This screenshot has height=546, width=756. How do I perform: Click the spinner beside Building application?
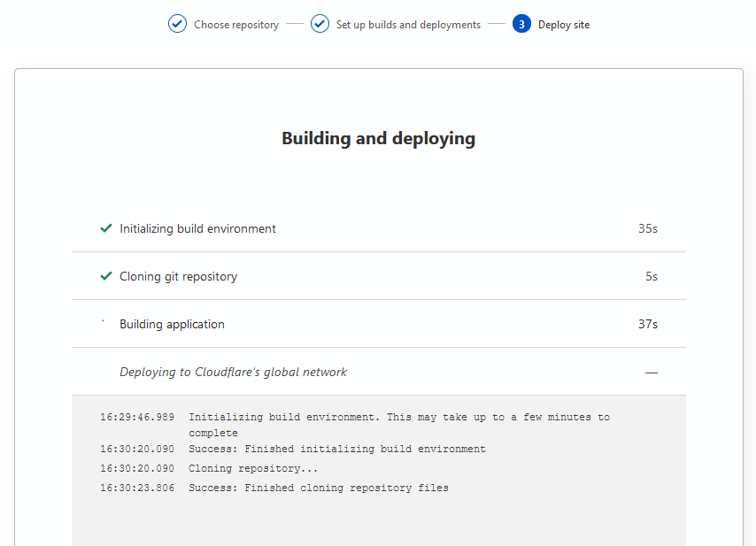(x=104, y=323)
